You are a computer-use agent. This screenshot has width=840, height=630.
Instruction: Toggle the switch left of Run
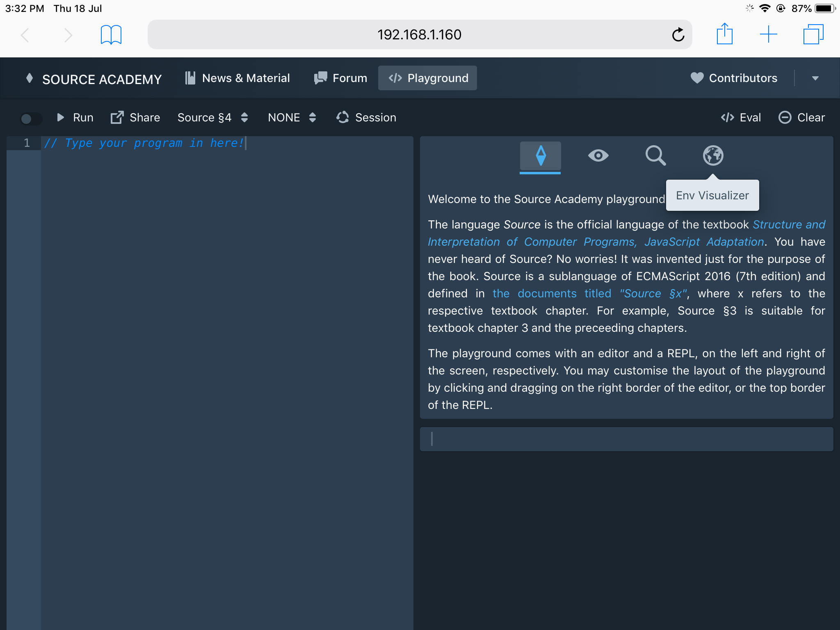30,119
